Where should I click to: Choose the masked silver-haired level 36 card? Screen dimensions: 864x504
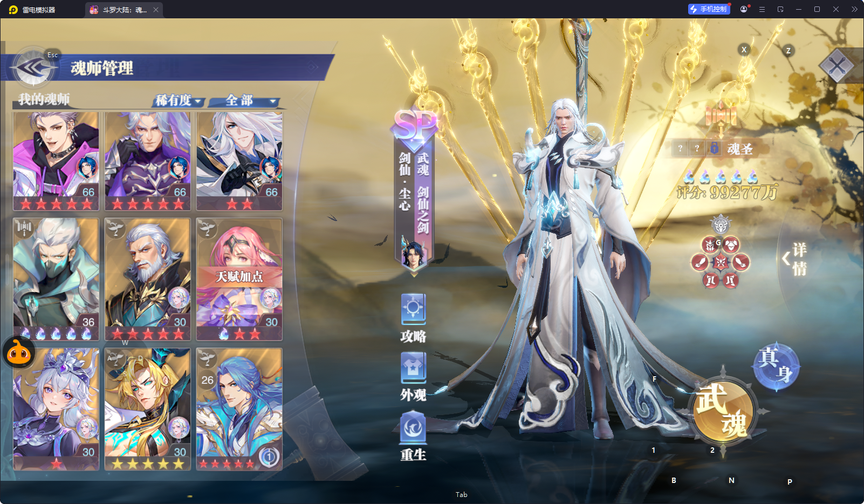[56, 279]
